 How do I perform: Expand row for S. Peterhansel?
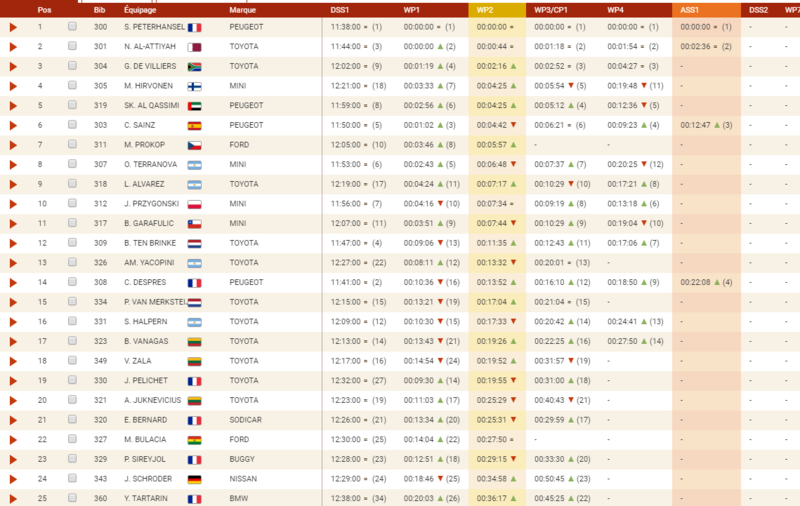click(x=13, y=27)
